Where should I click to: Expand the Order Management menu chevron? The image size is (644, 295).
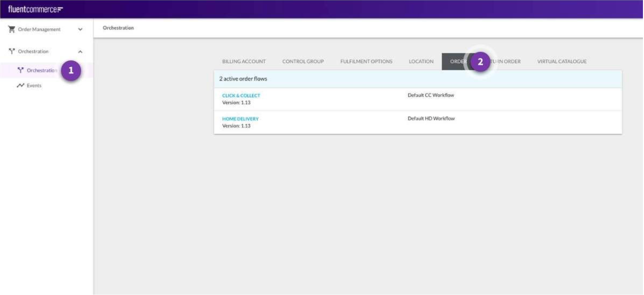80,29
